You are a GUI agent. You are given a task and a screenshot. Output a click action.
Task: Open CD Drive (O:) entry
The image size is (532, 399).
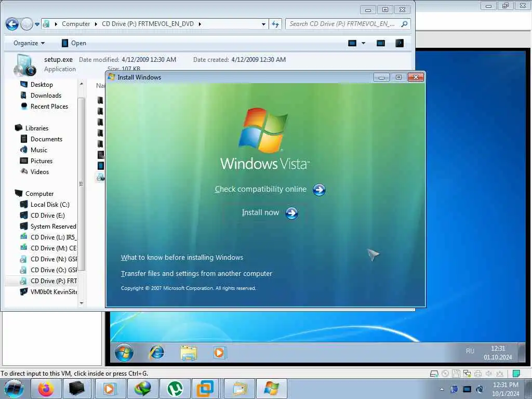tap(48, 270)
